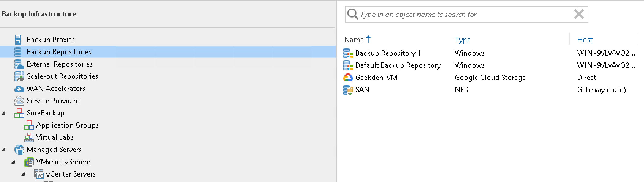Collapse the VMware vSphere node
The height and width of the screenshot is (182, 644).
tap(13, 162)
